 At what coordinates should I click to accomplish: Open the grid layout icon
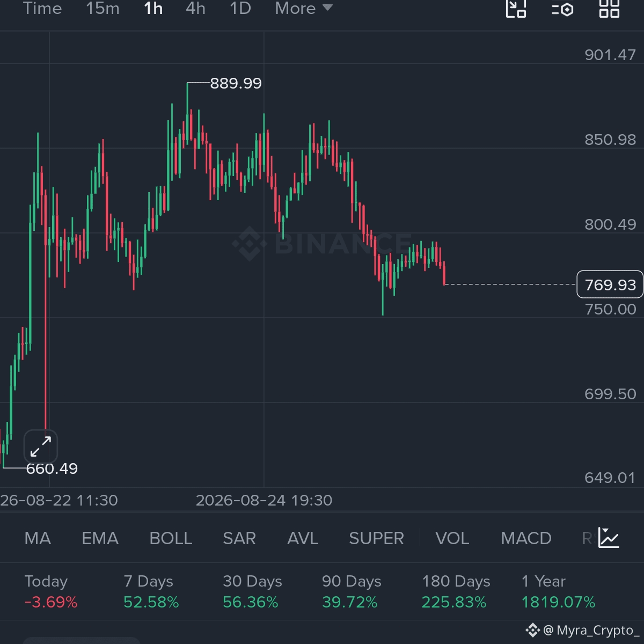point(609,9)
